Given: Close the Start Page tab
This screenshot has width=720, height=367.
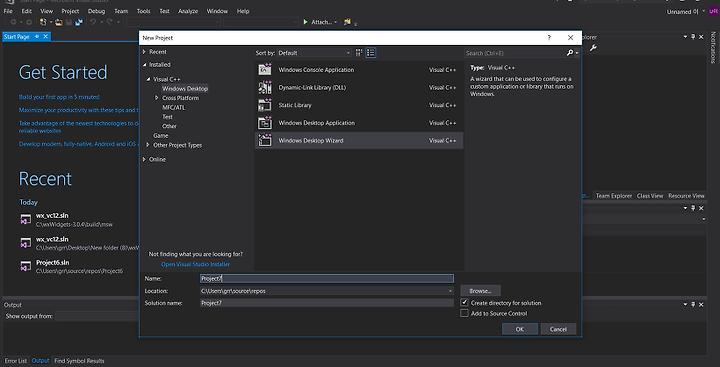Looking at the screenshot, I should [45, 37].
